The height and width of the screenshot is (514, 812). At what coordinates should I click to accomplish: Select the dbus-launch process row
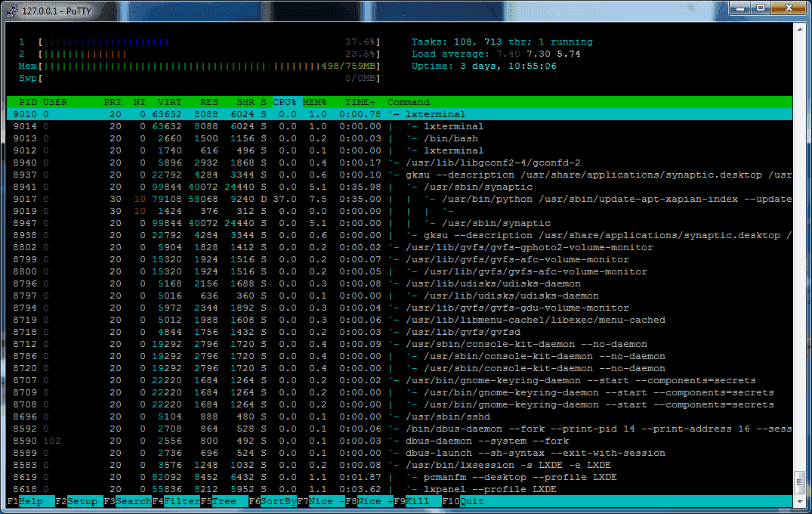click(x=400, y=453)
